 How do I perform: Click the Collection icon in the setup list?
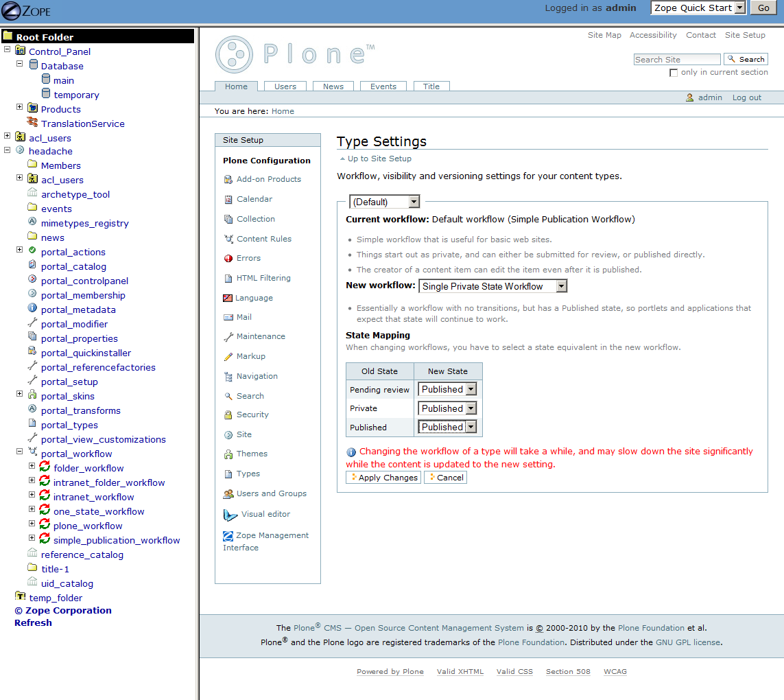click(x=228, y=219)
